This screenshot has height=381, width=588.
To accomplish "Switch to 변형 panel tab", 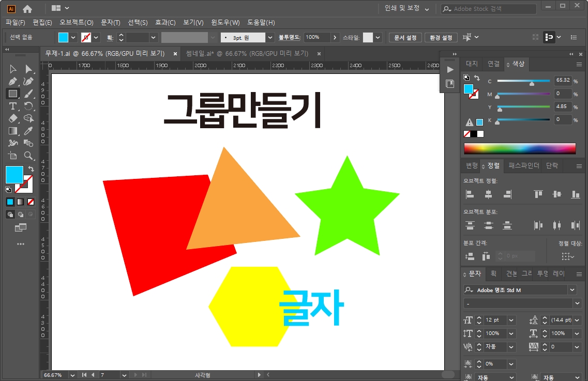I will (472, 165).
